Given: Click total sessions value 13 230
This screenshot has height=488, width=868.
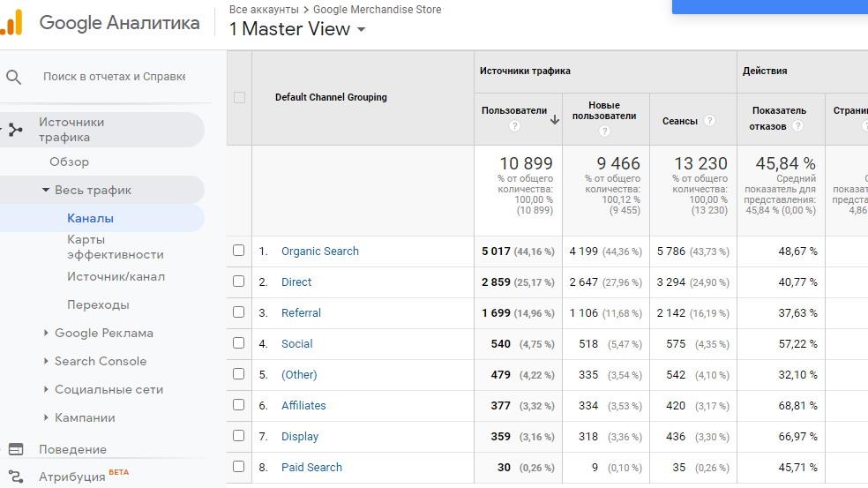Looking at the screenshot, I should [700, 163].
